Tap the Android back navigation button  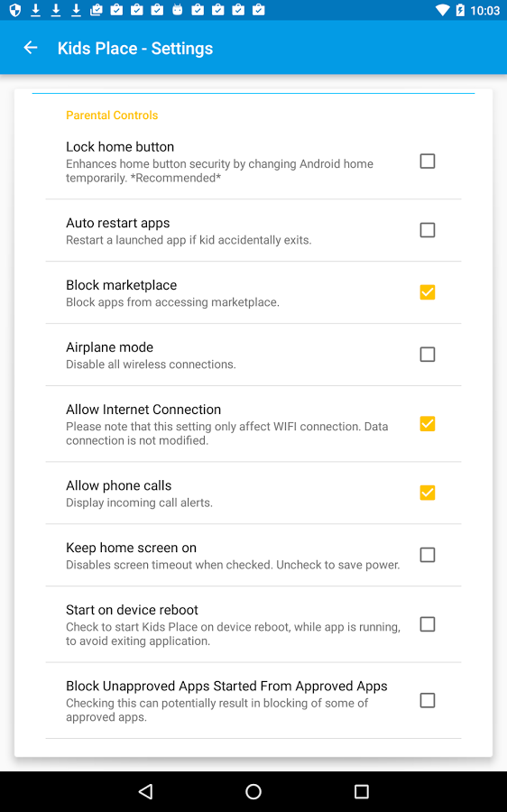click(145, 790)
